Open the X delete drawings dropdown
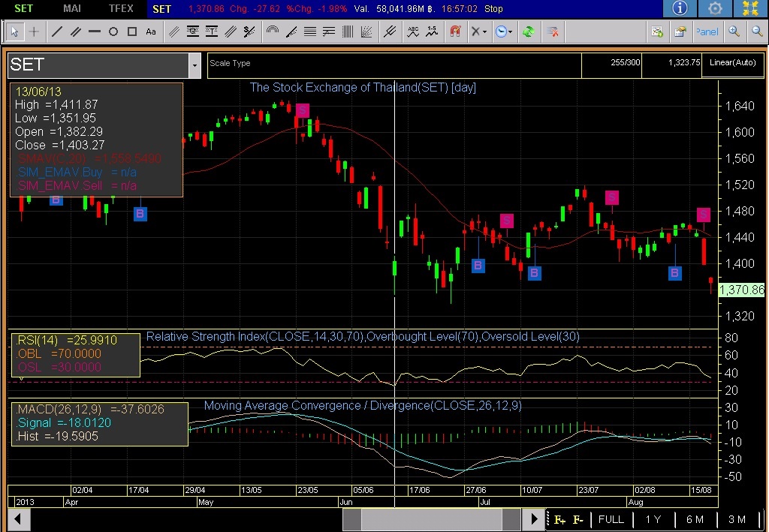The width and height of the screenshot is (769, 532). [478, 32]
